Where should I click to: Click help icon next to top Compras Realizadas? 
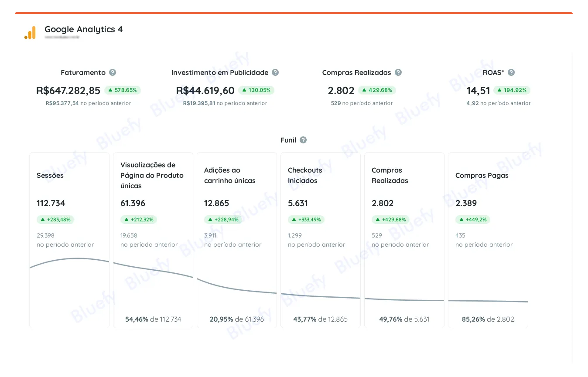[x=398, y=72]
